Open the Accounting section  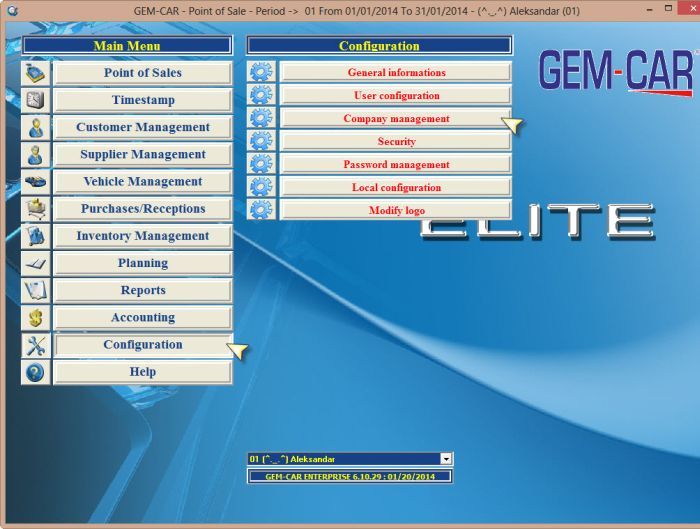(143, 318)
